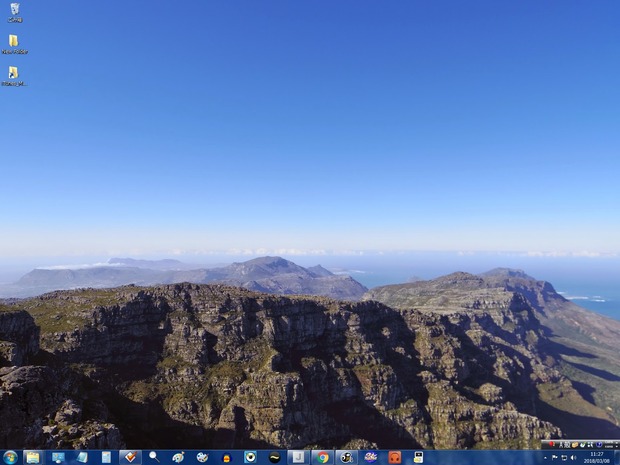Image resolution: width=620 pixels, height=465 pixels.
Task: Open Google Chrome from the taskbar
Action: pyautogui.click(x=323, y=457)
